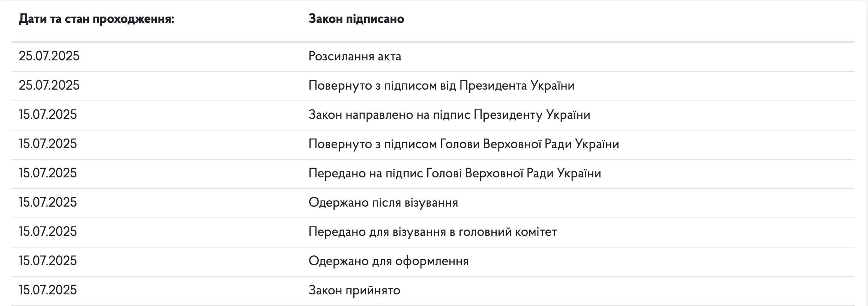Click the 'Дати та стан проходження:' header
Viewport: 868px width, 306px height.
(96, 19)
